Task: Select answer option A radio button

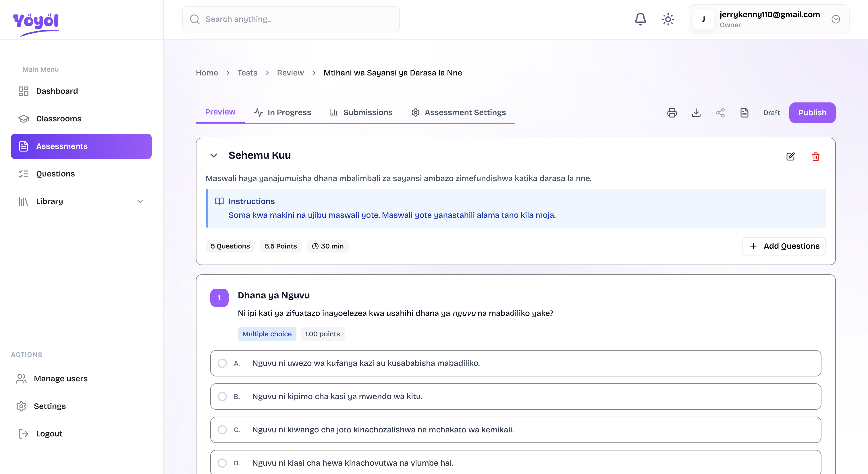Action: pyautogui.click(x=222, y=363)
